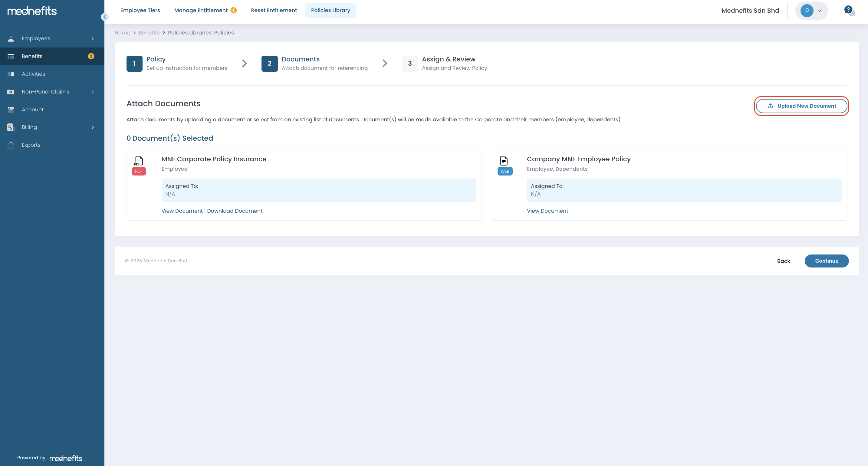Screen dimensions: 868x466
Task: Click the Benefits table icon
Action: coord(11,56)
